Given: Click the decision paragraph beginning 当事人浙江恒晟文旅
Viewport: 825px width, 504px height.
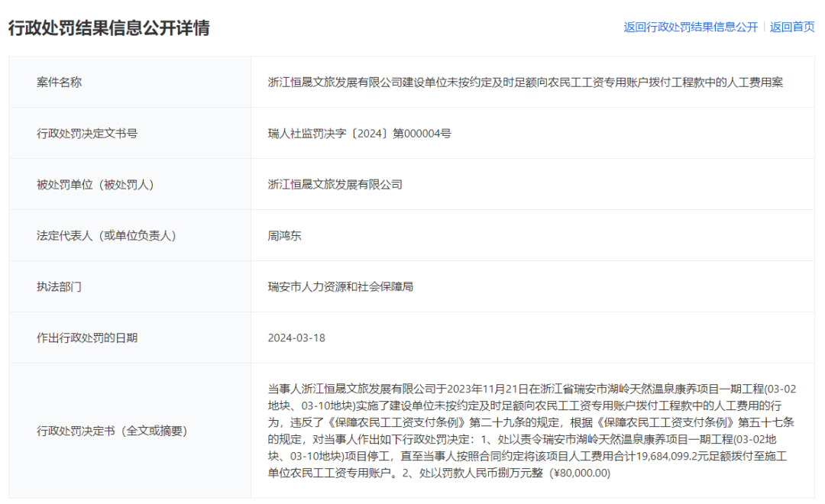Looking at the screenshot, I should pyautogui.click(x=532, y=431).
